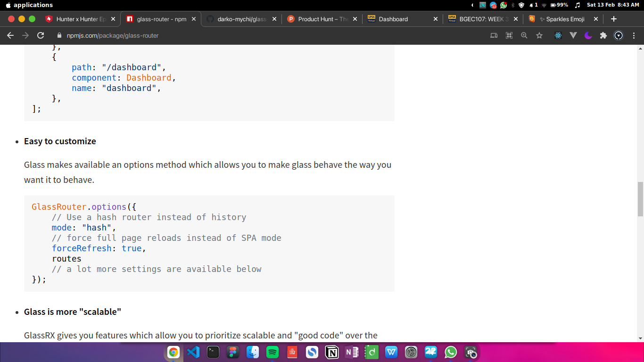644x362 pixels.
Task: Open System Settings gear in dock
Action: tap(411, 352)
